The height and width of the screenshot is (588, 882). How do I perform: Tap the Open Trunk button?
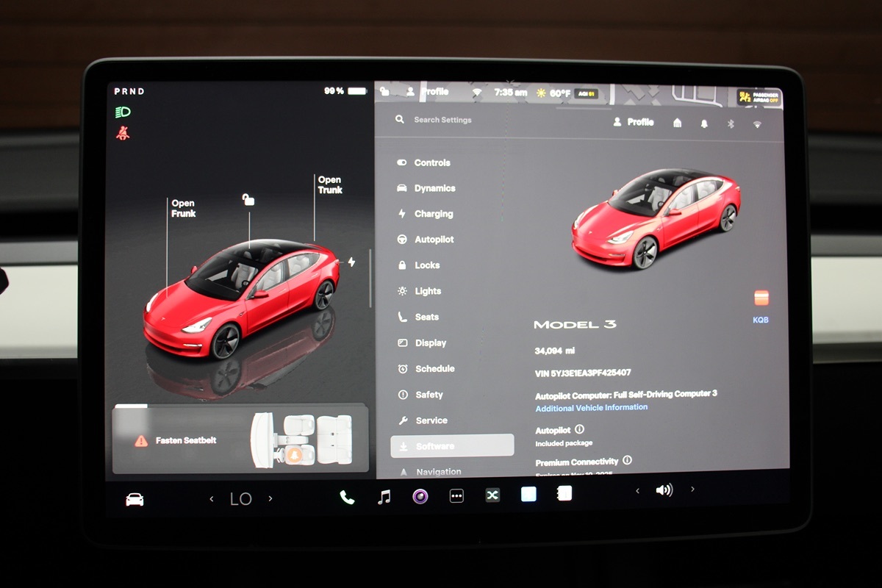click(329, 184)
